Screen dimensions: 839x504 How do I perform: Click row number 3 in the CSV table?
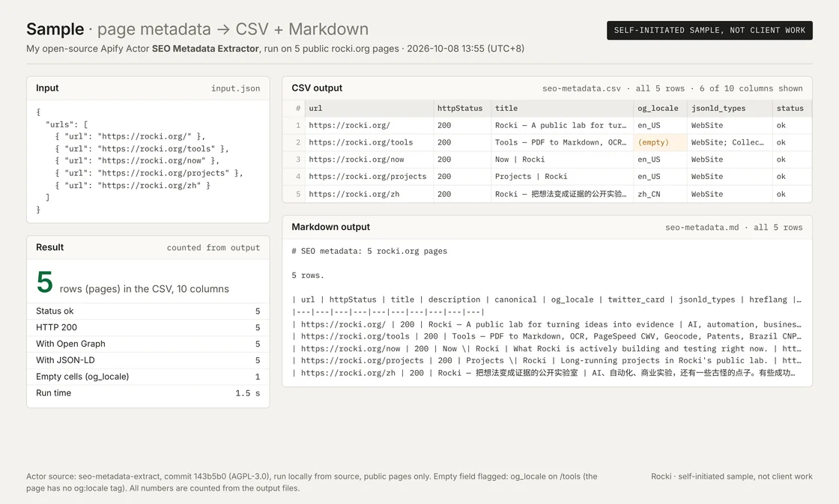click(298, 160)
